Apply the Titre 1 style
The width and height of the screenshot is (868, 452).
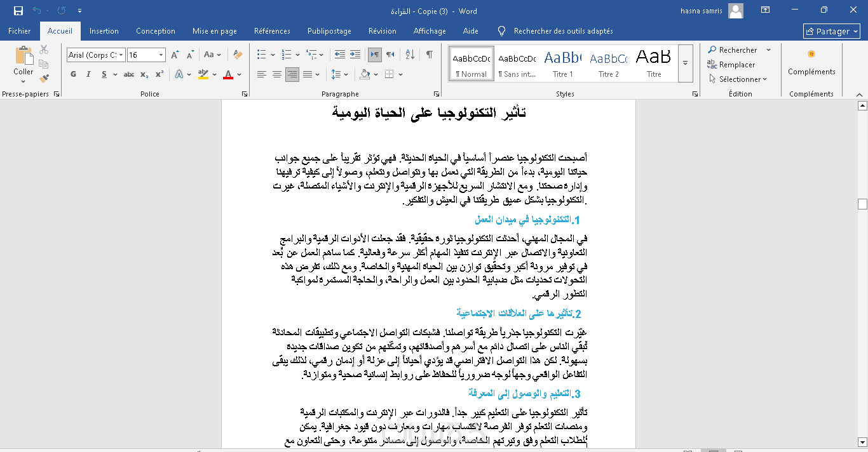pyautogui.click(x=562, y=63)
